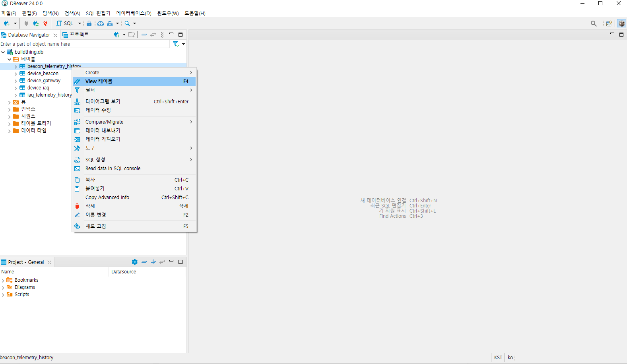Select the iaq_telemetry_history table in tree
The height and width of the screenshot is (364, 627).
click(x=49, y=95)
